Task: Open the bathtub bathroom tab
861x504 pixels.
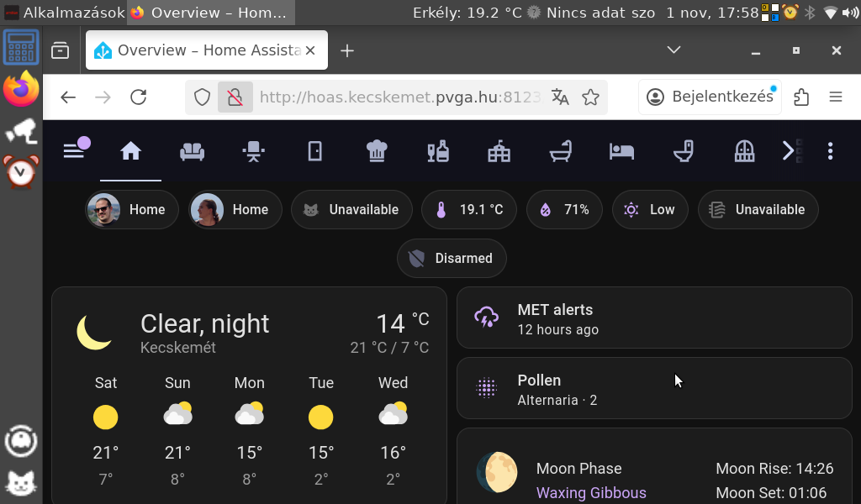Action: click(x=561, y=151)
